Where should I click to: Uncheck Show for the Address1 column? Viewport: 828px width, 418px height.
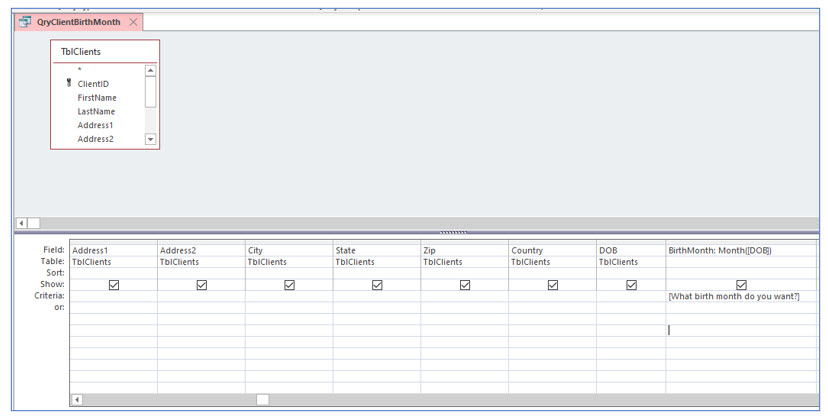[114, 285]
